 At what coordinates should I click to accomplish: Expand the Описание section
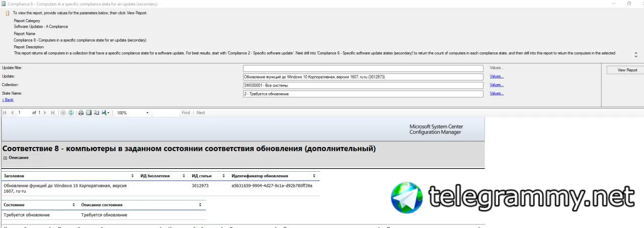tap(6, 158)
